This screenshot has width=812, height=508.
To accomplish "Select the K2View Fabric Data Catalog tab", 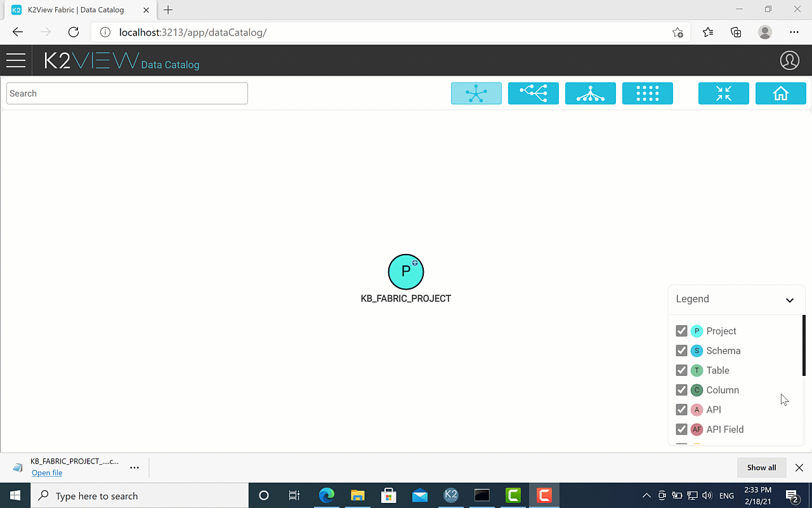I will click(76, 10).
